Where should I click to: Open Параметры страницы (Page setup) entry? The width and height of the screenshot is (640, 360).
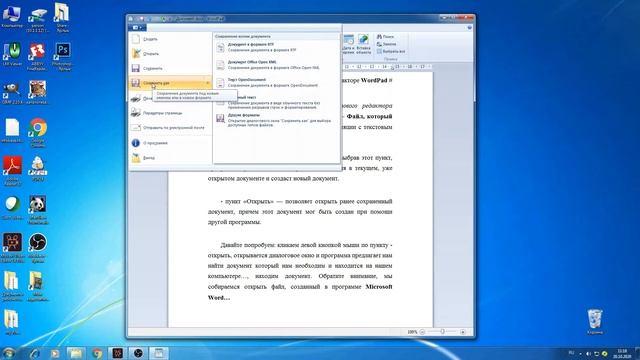(x=170, y=113)
